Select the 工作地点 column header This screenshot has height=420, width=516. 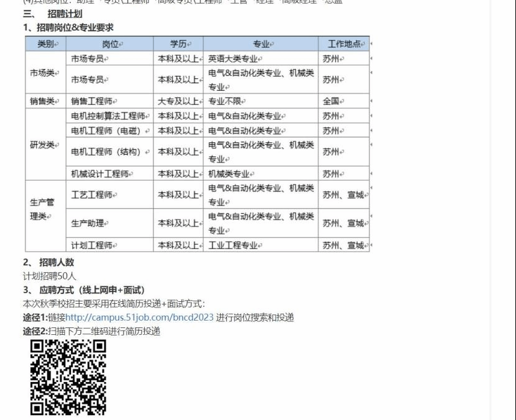[x=344, y=44]
